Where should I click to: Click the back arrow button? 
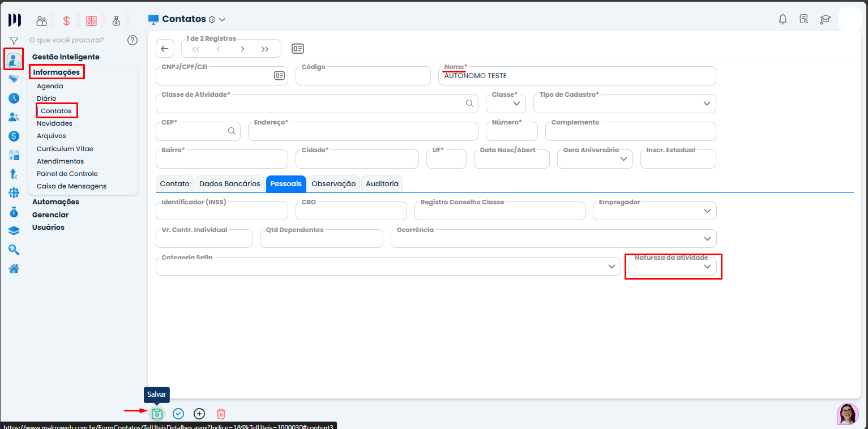(165, 49)
